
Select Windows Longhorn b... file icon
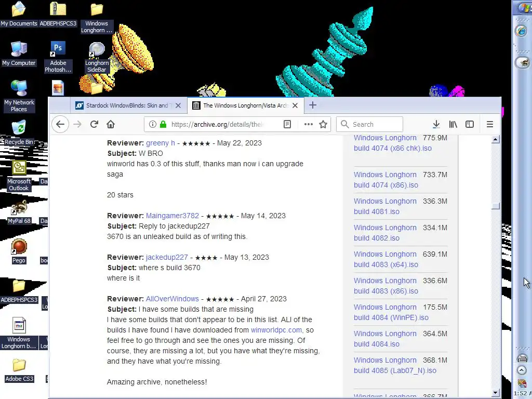coord(19,334)
